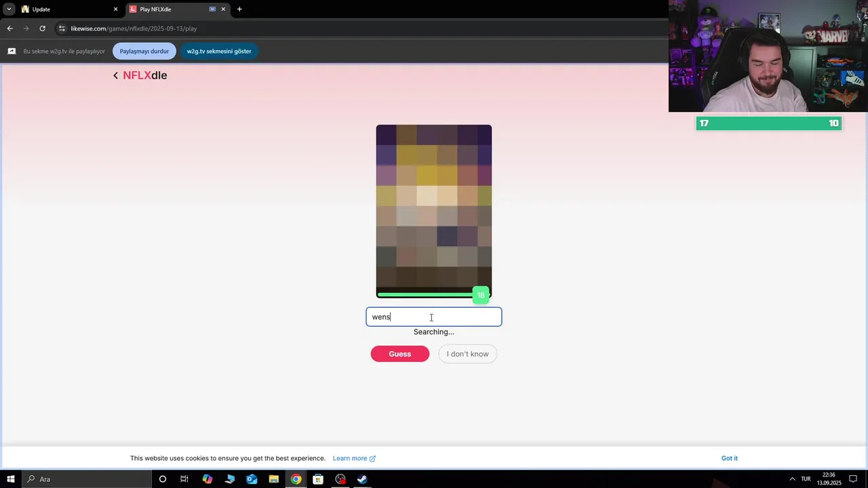The image size is (868, 488).
Task: Show hidden system tray icons
Action: pos(791,479)
